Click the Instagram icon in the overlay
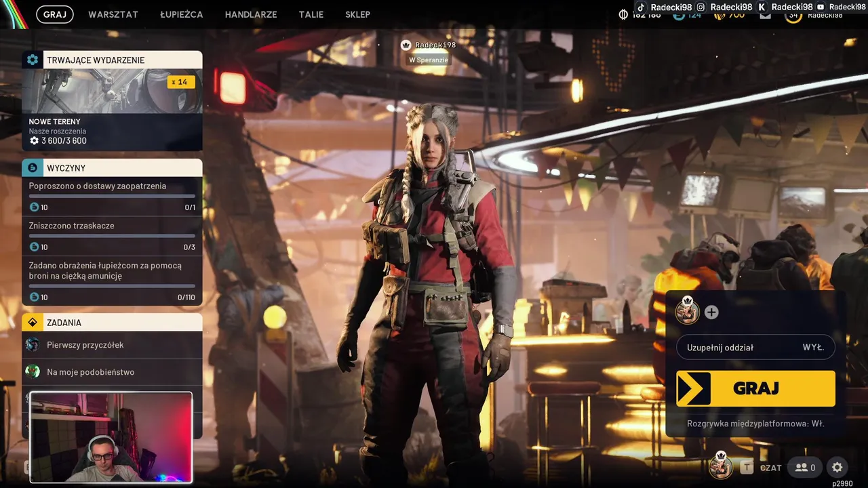The width and height of the screenshot is (868, 488). [x=701, y=7]
